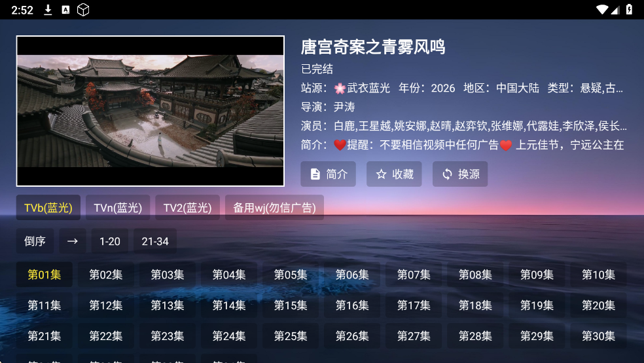
Task: Click the director line 导演：尹涛
Action: point(328,107)
